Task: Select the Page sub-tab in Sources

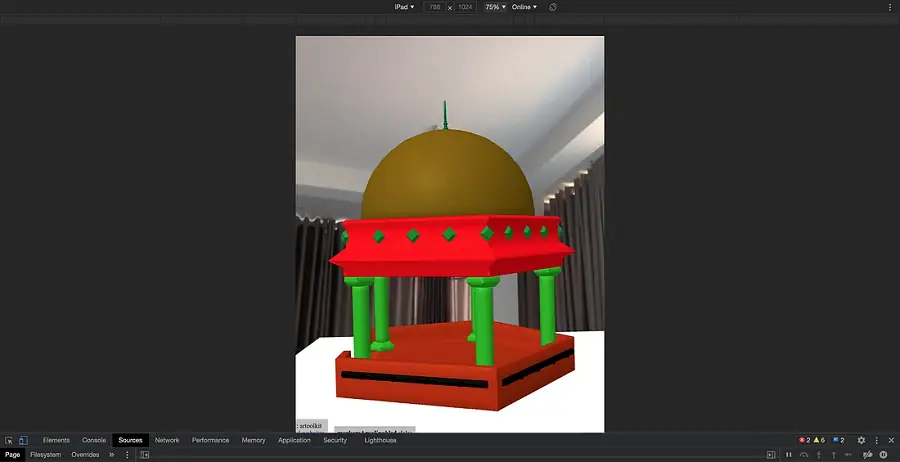Action: coord(13,455)
